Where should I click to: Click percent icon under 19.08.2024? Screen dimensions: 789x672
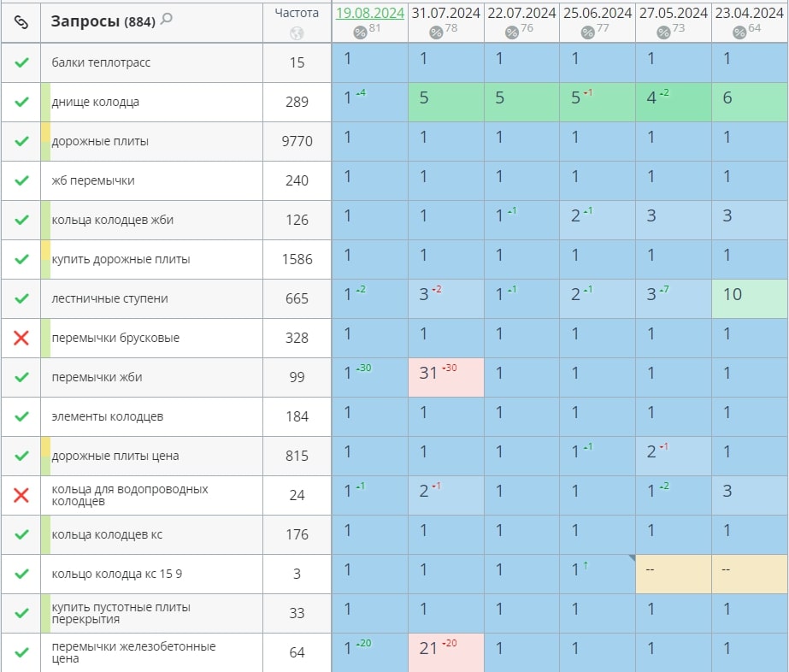361,32
